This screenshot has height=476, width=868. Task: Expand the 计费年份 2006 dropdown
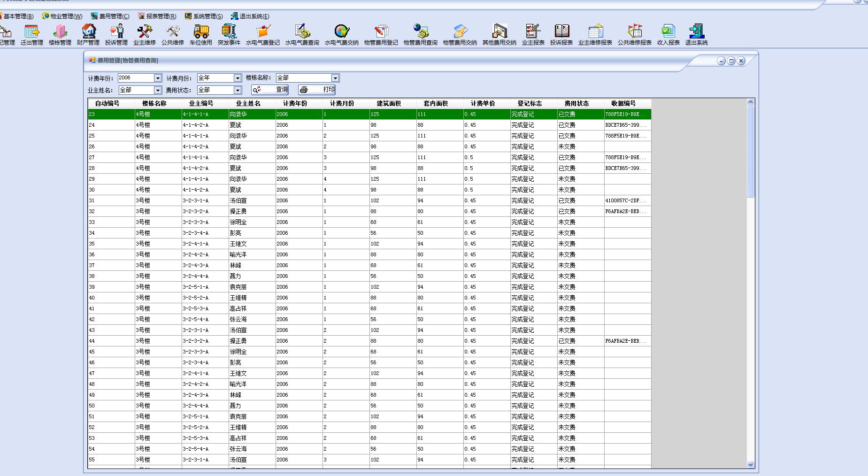[x=158, y=78]
